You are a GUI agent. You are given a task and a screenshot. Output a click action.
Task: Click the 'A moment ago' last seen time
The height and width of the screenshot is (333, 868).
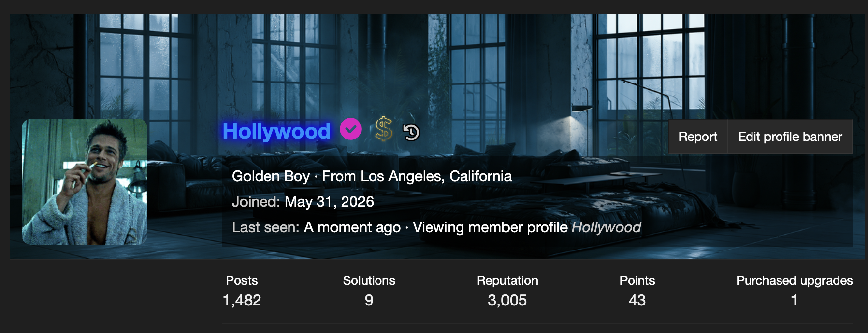(x=352, y=227)
